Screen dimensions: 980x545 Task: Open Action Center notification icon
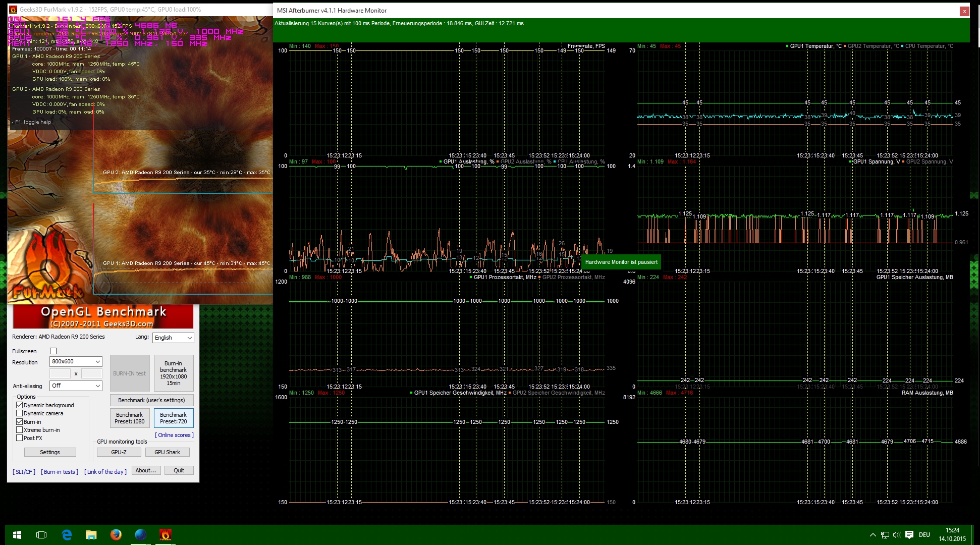[909, 535]
